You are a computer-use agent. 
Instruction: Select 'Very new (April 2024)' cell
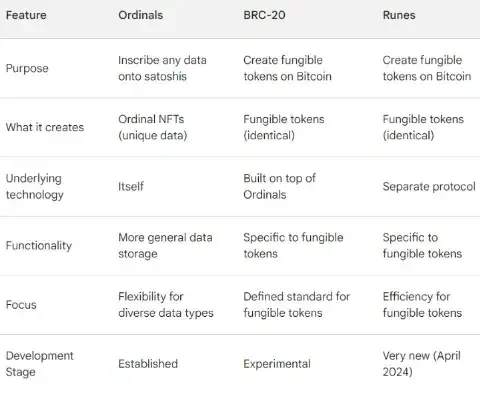tap(422, 364)
